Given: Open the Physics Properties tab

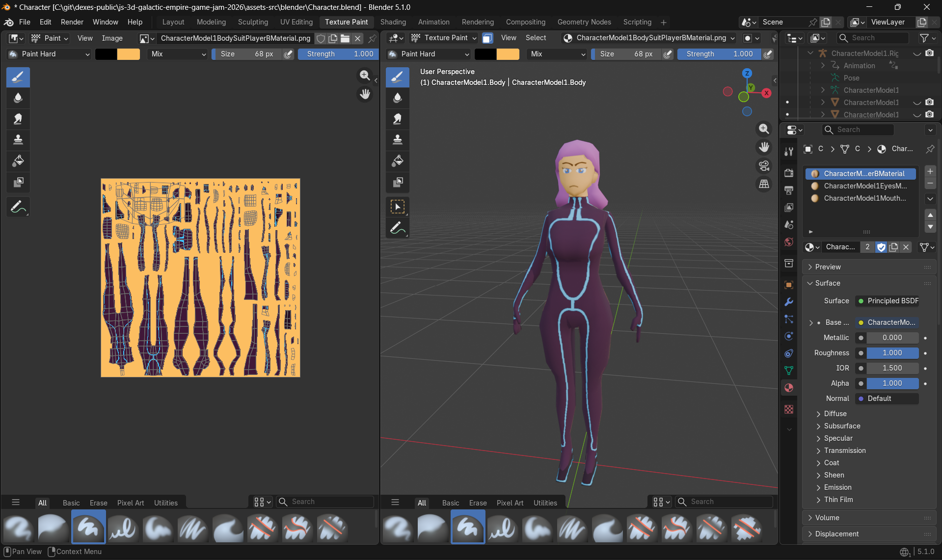Looking at the screenshot, I should click(788, 336).
